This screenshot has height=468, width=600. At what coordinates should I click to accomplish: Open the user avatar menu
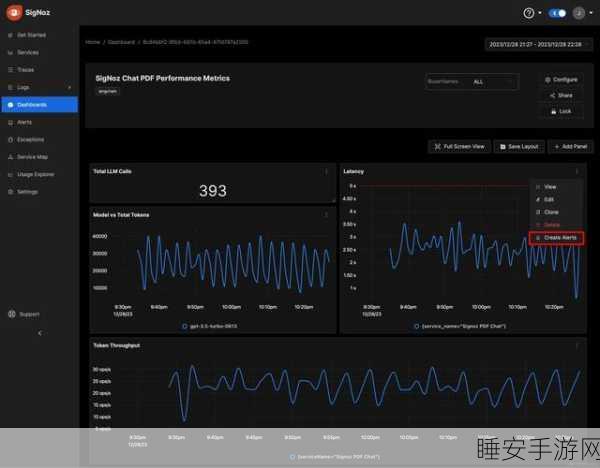579,13
